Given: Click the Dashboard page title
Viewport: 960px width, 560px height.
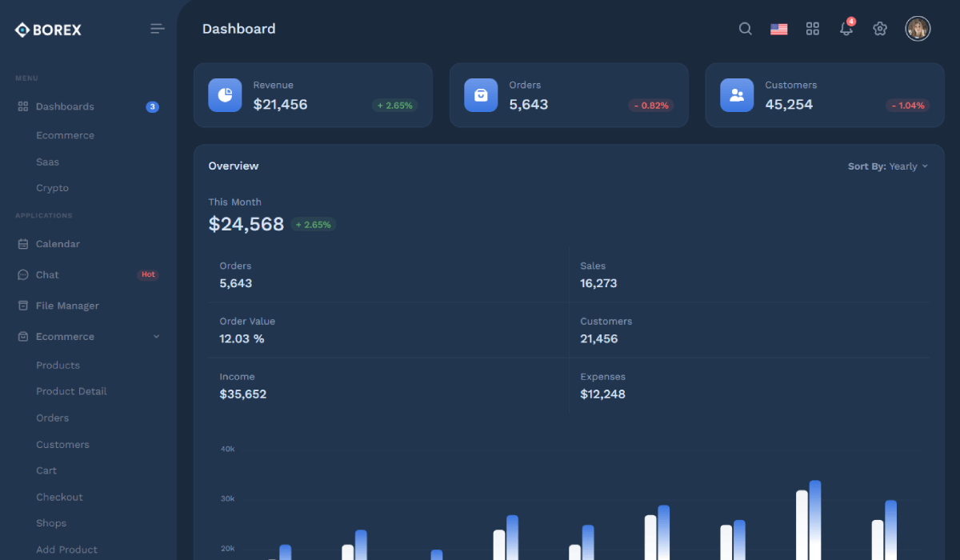Looking at the screenshot, I should (x=238, y=29).
